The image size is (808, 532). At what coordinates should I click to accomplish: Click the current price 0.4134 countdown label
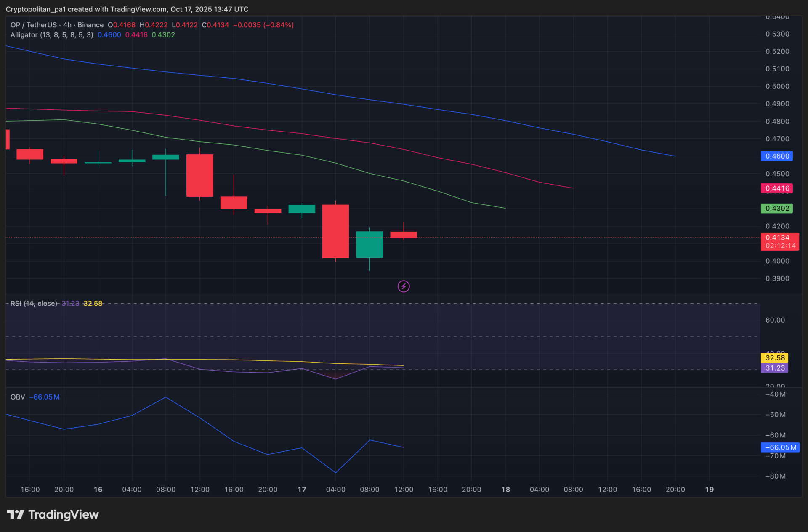pyautogui.click(x=780, y=242)
